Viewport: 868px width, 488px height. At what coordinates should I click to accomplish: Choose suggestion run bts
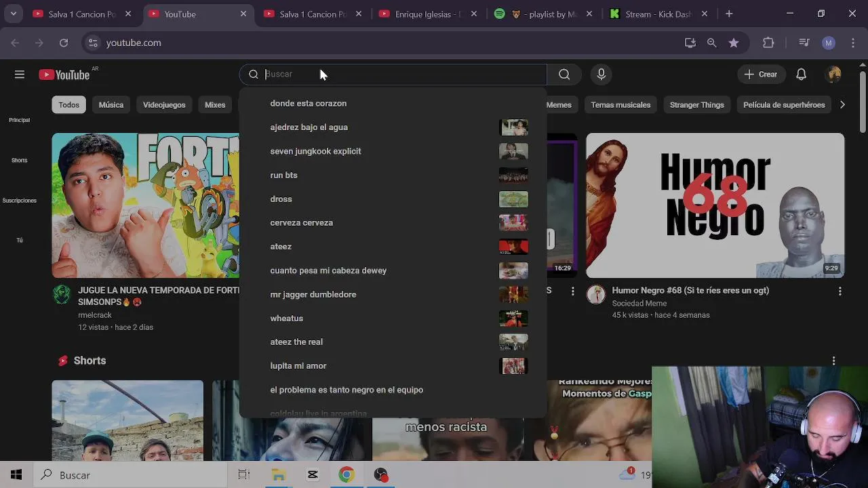click(393, 175)
